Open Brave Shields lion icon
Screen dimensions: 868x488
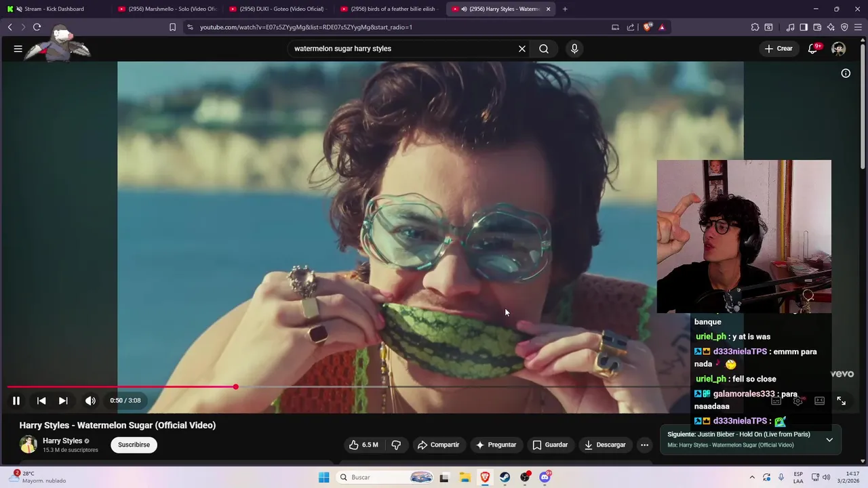[x=648, y=27]
